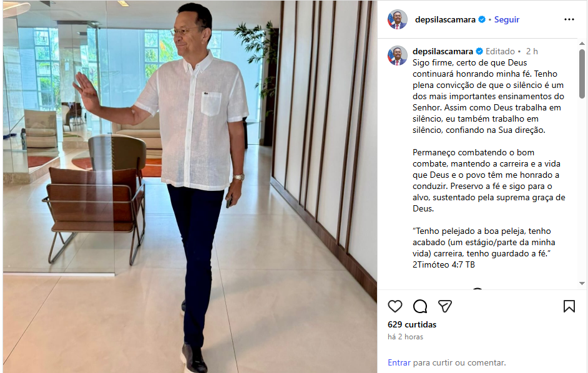Image resolution: width=588 pixels, height=373 pixels.
Task: Share post using paper plane icon
Action: click(x=445, y=306)
